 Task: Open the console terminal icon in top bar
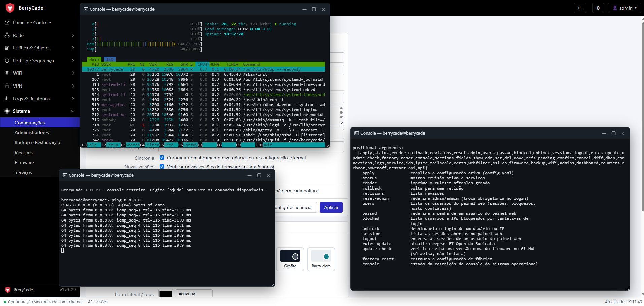point(580,8)
